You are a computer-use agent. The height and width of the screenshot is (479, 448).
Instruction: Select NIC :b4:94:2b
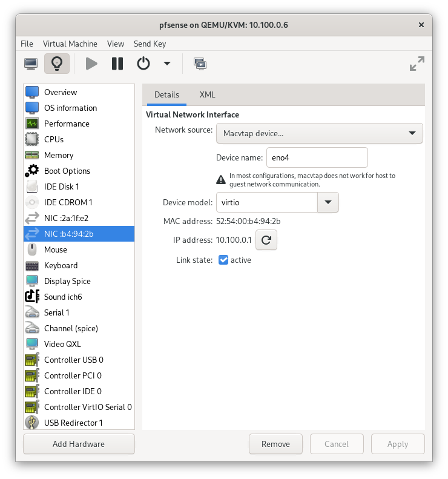pos(79,234)
